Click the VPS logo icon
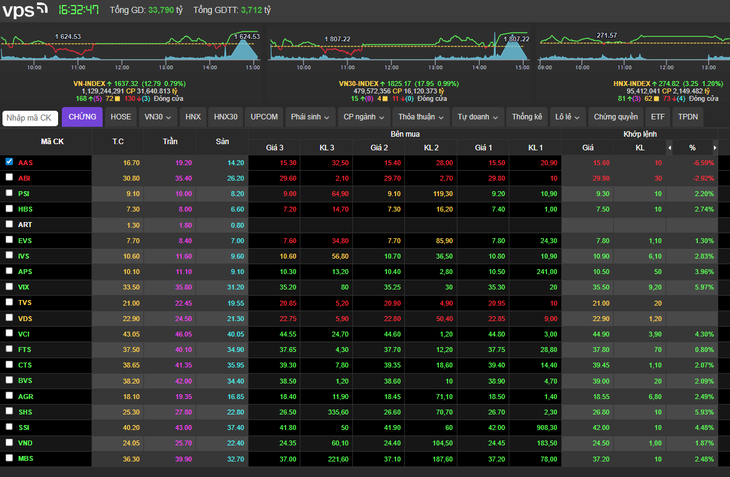The height and width of the screenshot is (477, 730). point(25,10)
